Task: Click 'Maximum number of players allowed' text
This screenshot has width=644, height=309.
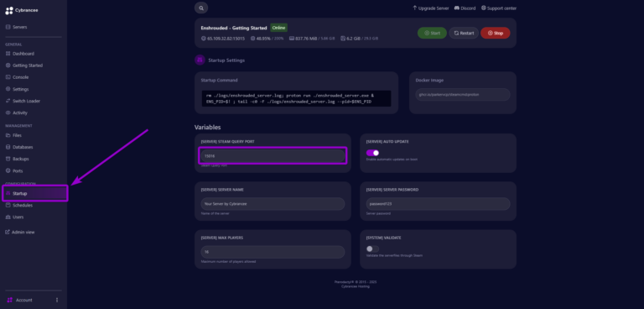Action: pos(228,262)
